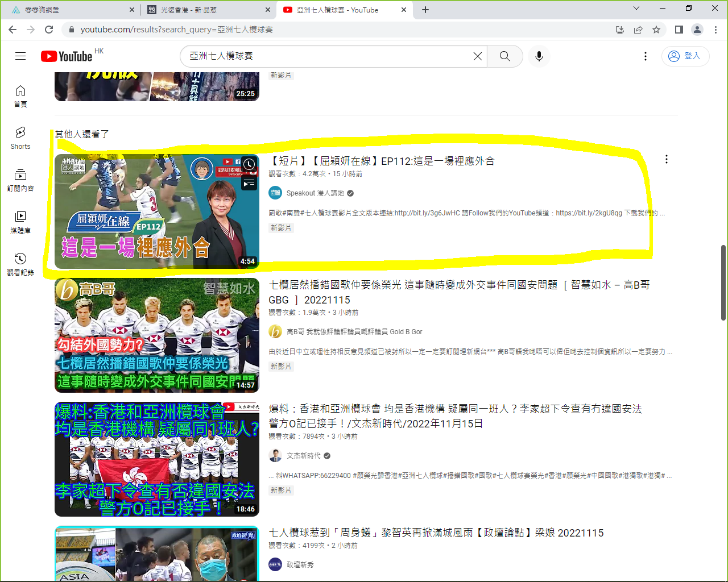This screenshot has height=582, width=728.
Task: Close the YouTube tab
Action: [404, 10]
